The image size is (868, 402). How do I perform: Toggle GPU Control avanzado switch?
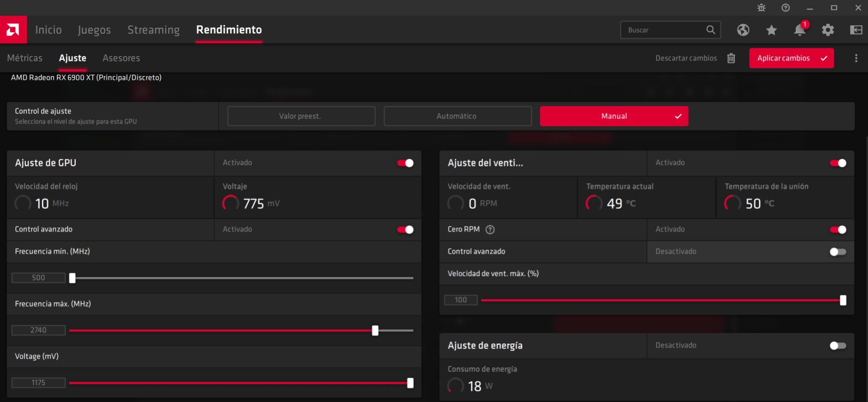point(405,229)
